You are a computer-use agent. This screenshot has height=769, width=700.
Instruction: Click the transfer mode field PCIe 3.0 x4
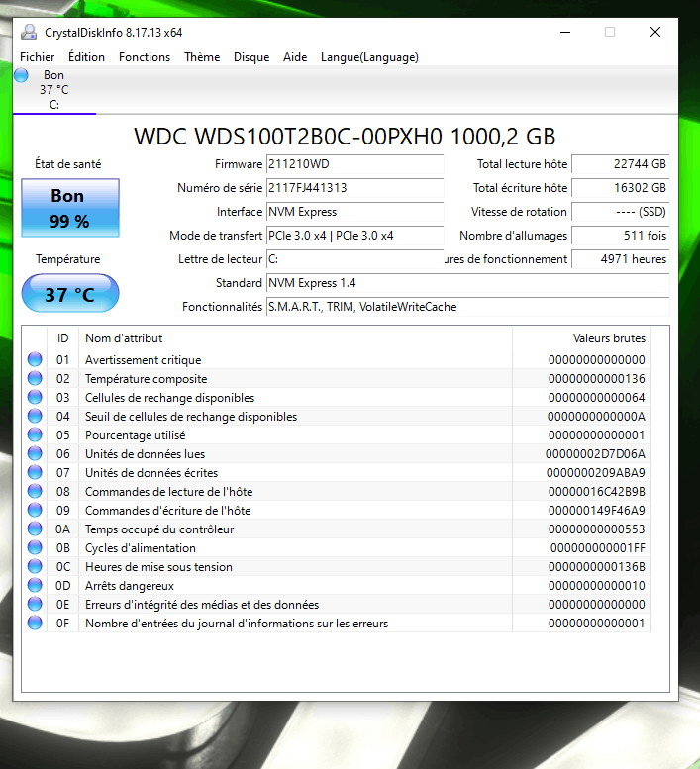(x=355, y=236)
